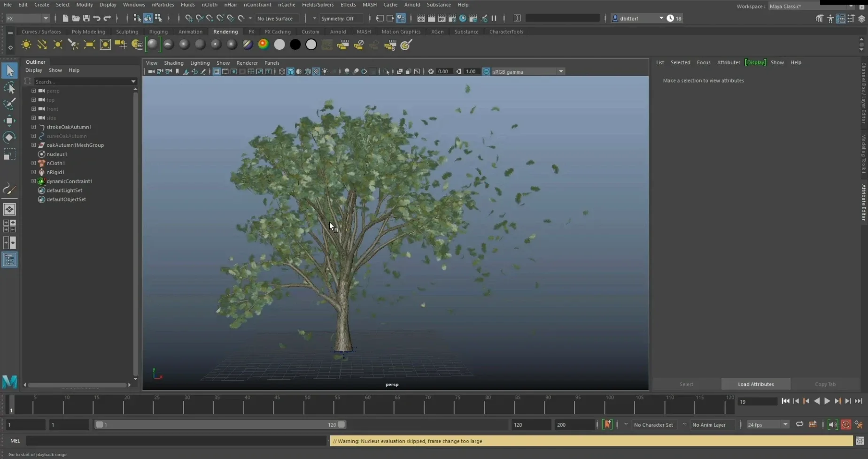Click the black surface shader shelf icon
868x459 pixels.
[x=295, y=45]
